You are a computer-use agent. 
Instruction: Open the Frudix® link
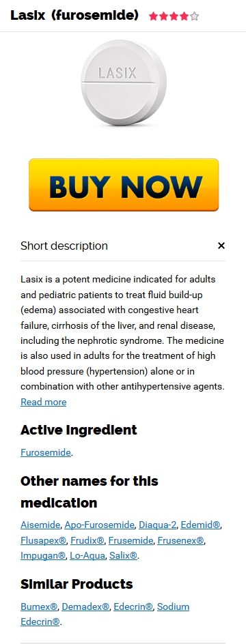(87, 540)
